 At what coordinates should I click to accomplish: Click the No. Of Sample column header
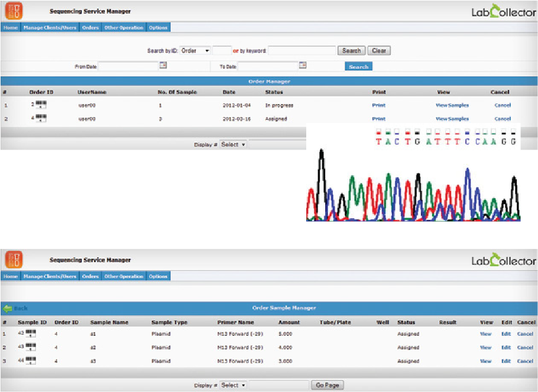coord(177,92)
